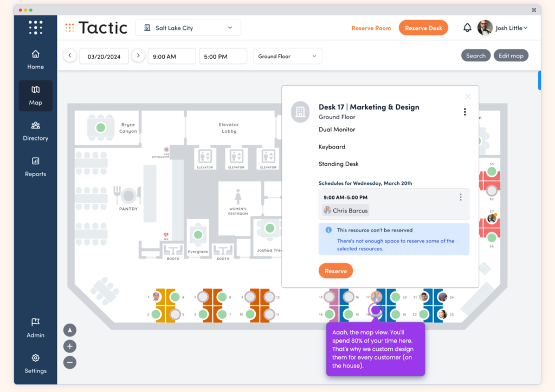Select desk 13 marker

pos(330,297)
